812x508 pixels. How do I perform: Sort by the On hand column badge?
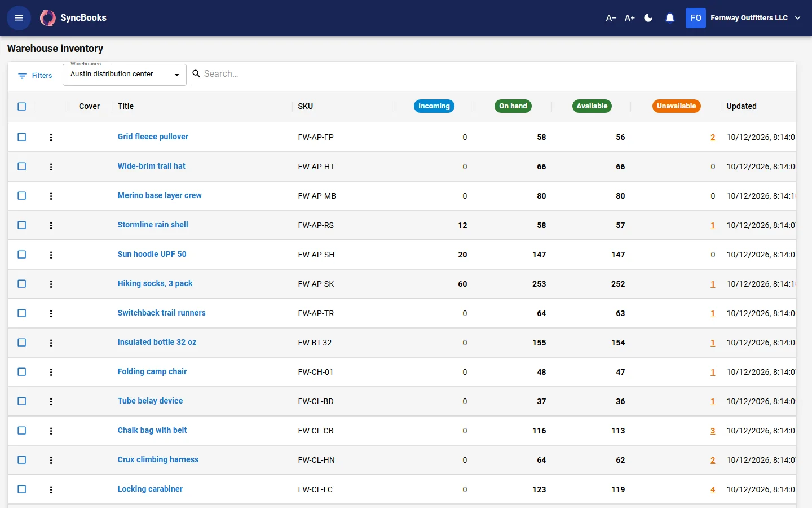[513, 106]
